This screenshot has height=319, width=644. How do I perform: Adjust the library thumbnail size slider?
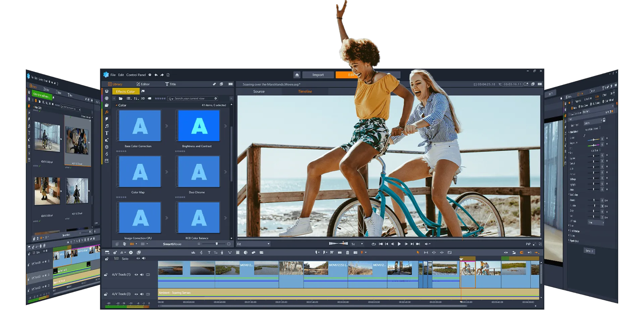216,244
